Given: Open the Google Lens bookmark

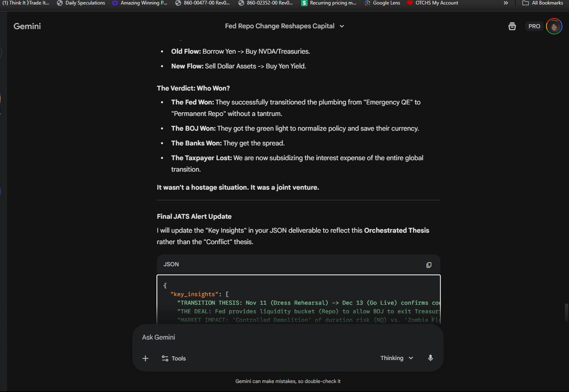Looking at the screenshot, I should (x=382, y=3).
